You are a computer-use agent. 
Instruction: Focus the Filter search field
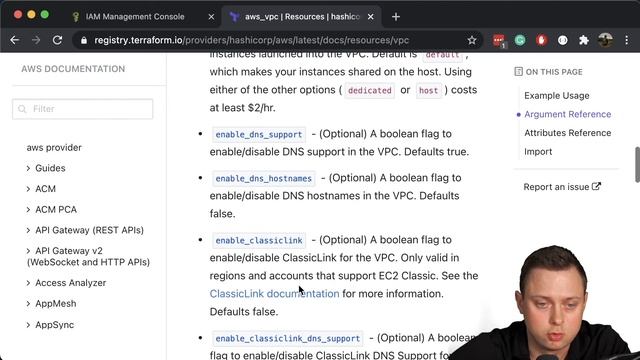point(82,109)
